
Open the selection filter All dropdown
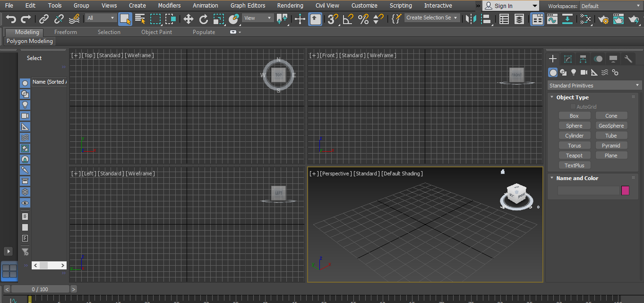click(101, 18)
